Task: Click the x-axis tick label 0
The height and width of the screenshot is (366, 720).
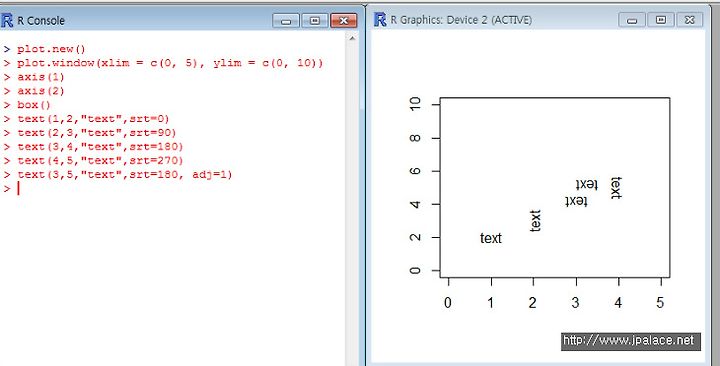Action: coord(448,303)
